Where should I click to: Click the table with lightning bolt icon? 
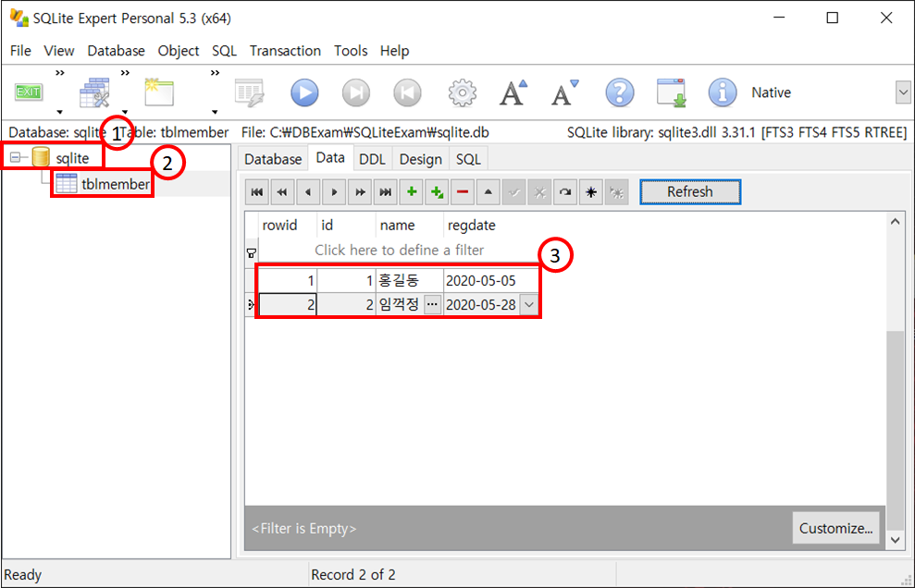coord(250,92)
